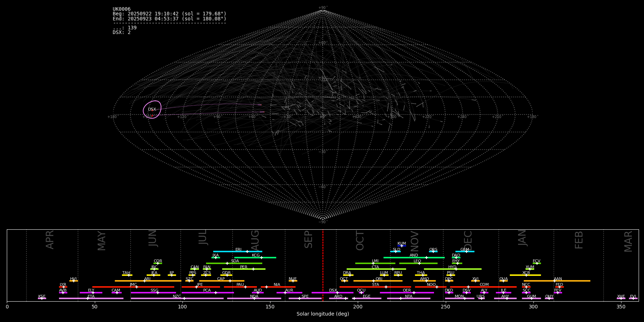Click the LEO shower label
The height and width of the screenshot is (322, 644).
click(417, 261)
